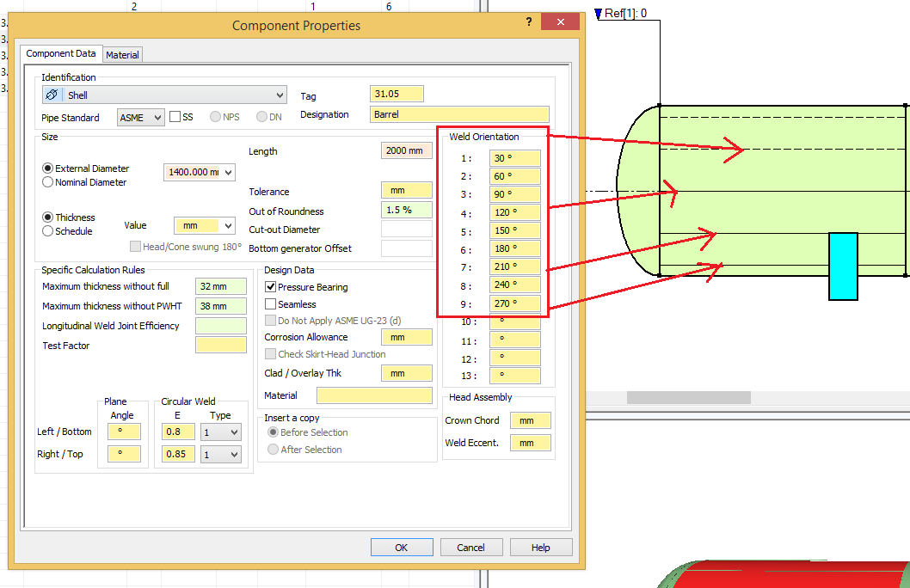Image resolution: width=910 pixels, height=588 pixels.
Task: Select the Schedule radio button
Action: click(x=48, y=230)
